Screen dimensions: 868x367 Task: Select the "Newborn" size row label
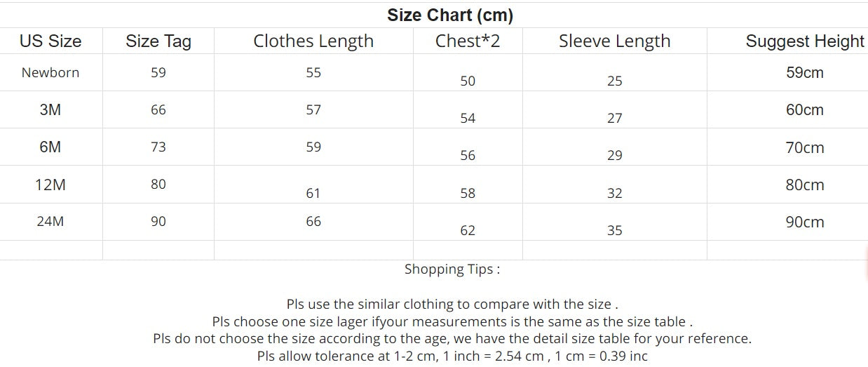click(50, 72)
